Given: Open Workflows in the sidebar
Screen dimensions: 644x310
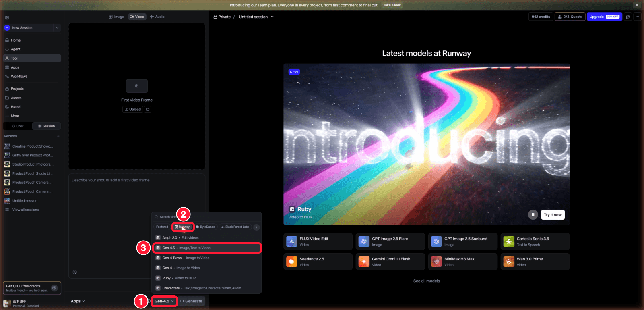Looking at the screenshot, I should click(x=32, y=77).
